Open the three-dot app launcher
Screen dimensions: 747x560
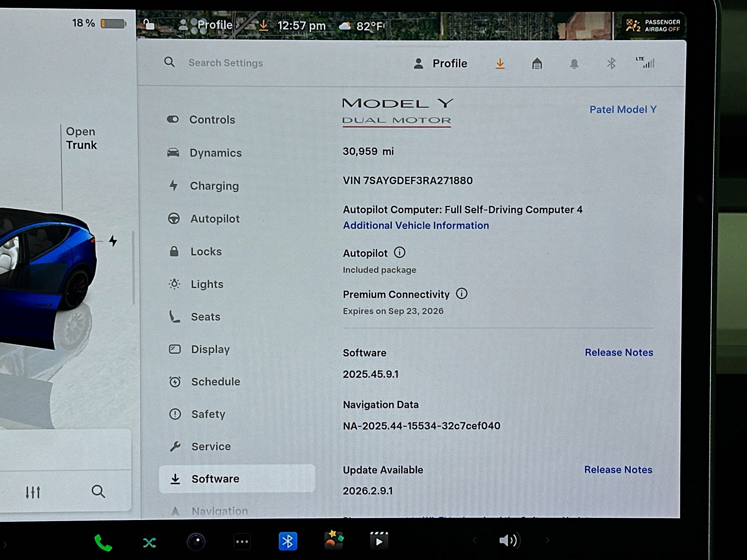tap(242, 542)
